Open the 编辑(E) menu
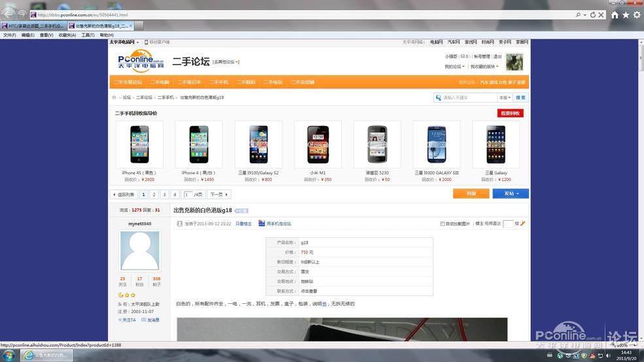644x362 pixels. point(28,35)
